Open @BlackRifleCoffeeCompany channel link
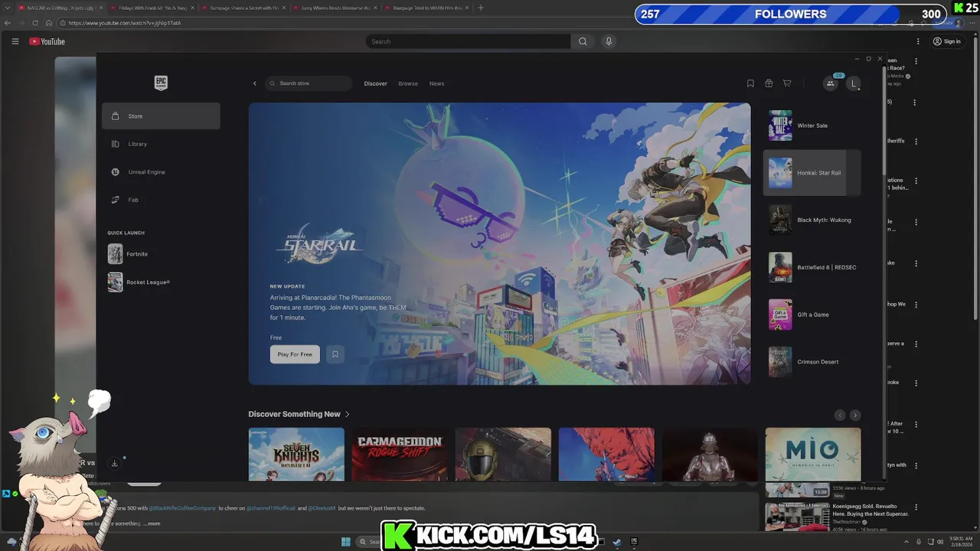Screen dimensions: 980x551 [x=182, y=508]
